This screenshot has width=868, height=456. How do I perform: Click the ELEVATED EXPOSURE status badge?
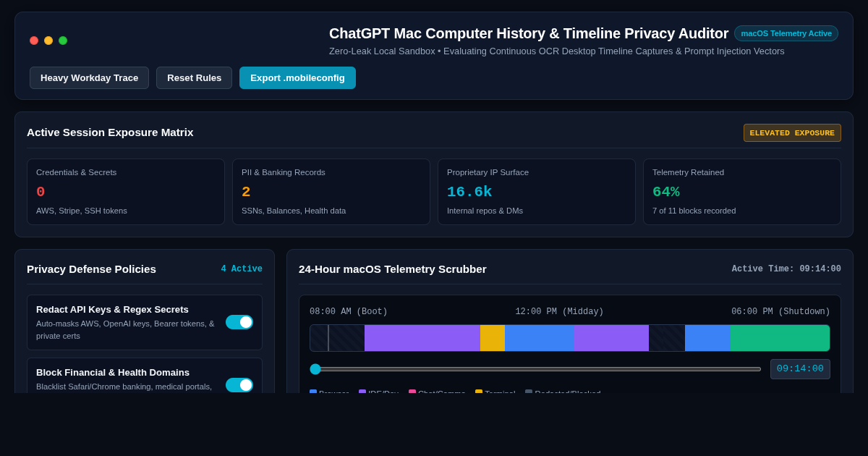point(792,133)
